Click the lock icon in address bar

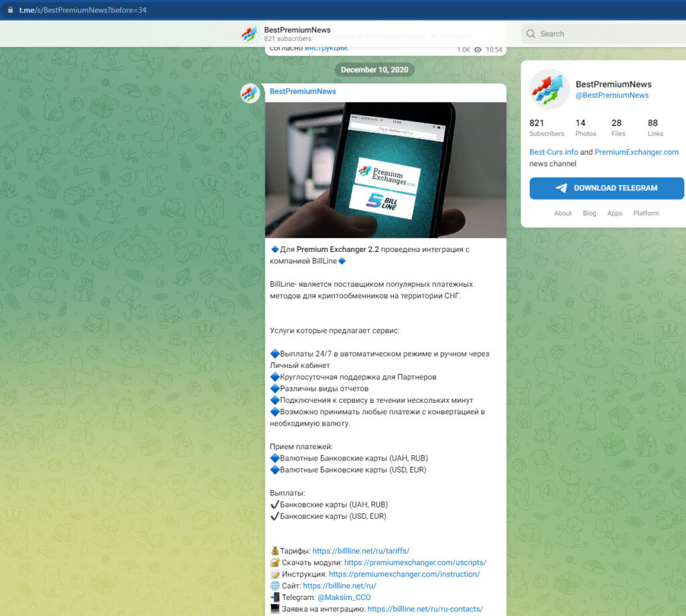coord(9,10)
